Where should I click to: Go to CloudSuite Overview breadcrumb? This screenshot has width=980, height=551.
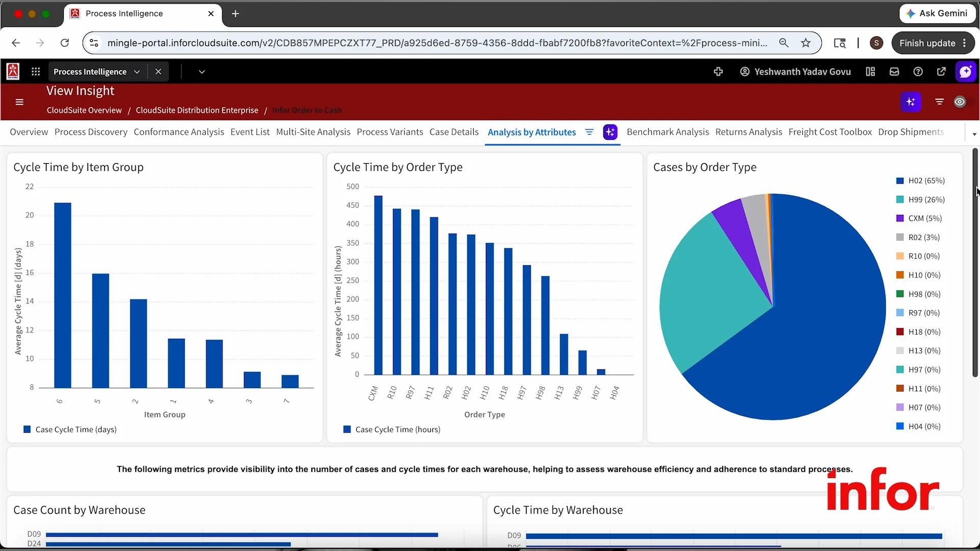[84, 110]
